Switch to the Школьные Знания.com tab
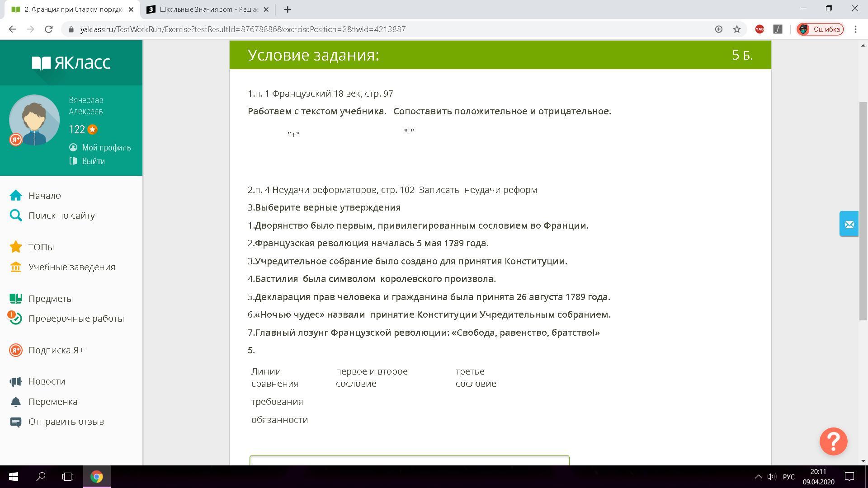The height and width of the screenshot is (488, 868). [x=208, y=9]
